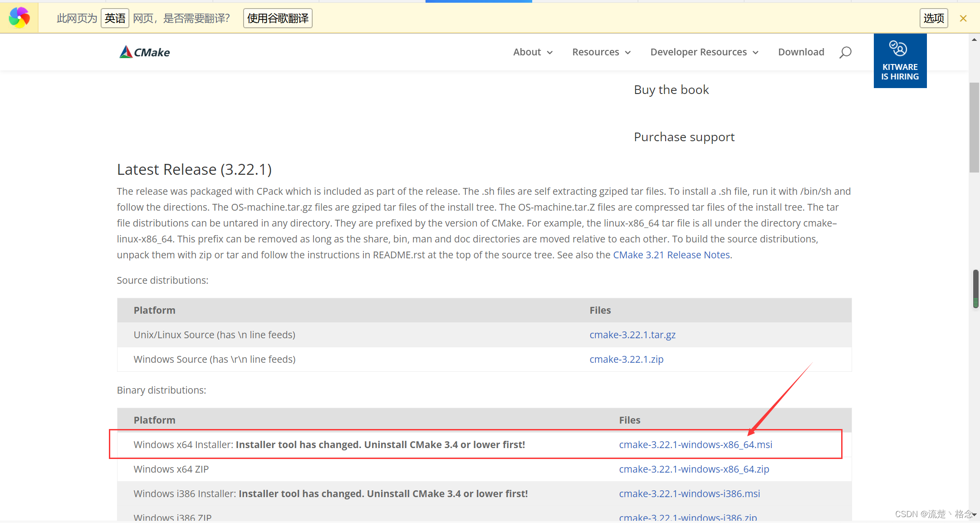The image size is (980, 523).
Task: Click the CMake logo
Action: (x=144, y=52)
